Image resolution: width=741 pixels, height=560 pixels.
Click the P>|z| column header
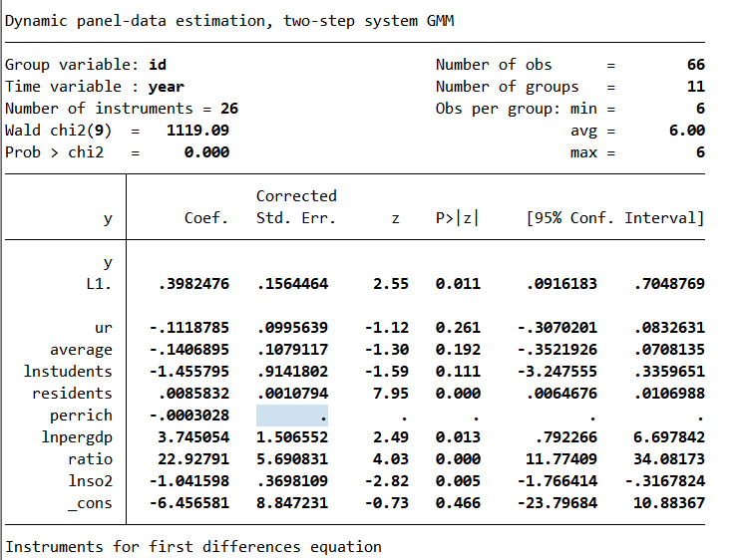click(457, 218)
